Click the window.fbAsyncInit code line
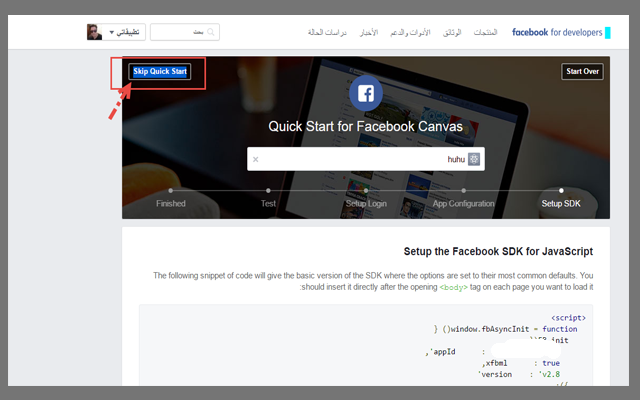Screen dimensions: 640x400 [x=505, y=329]
